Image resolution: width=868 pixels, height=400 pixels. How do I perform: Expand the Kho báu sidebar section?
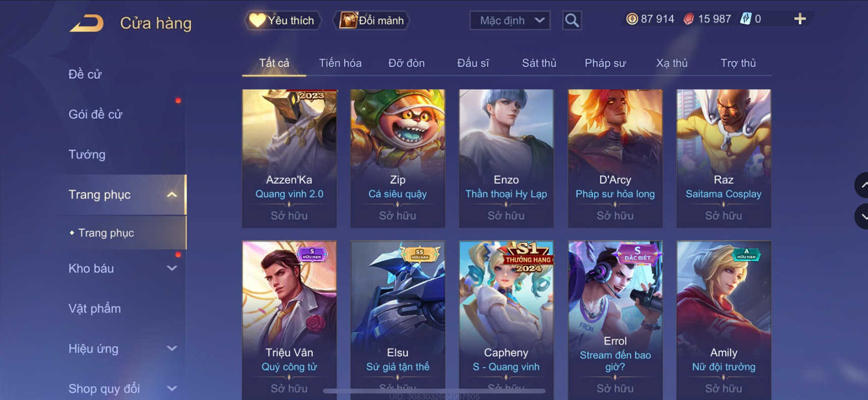[x=172, y=268]
